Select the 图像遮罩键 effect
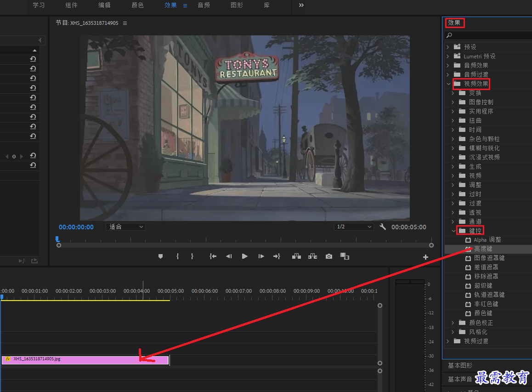This screenshot has width=532, height=392. 489,258
